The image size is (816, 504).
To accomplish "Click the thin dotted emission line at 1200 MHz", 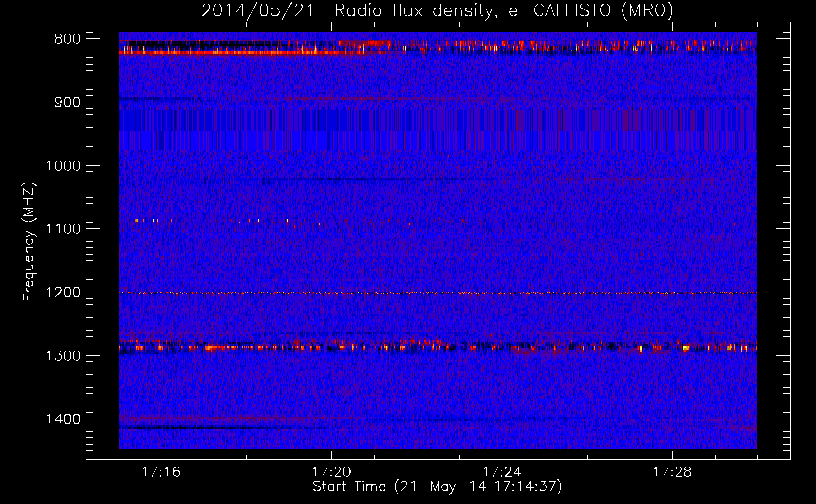I will tap(438, 293).
